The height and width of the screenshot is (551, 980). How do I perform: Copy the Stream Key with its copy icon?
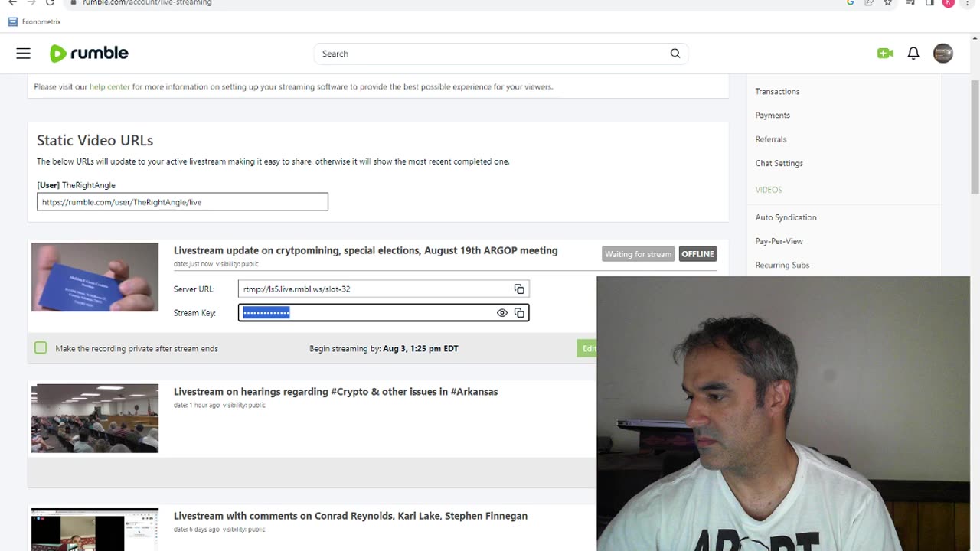point(519,313)
